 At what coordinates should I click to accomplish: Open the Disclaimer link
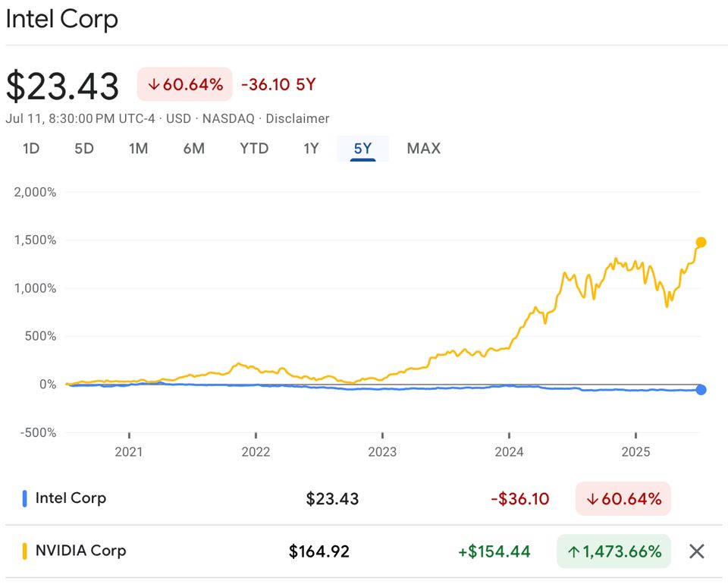pos(297,119)
